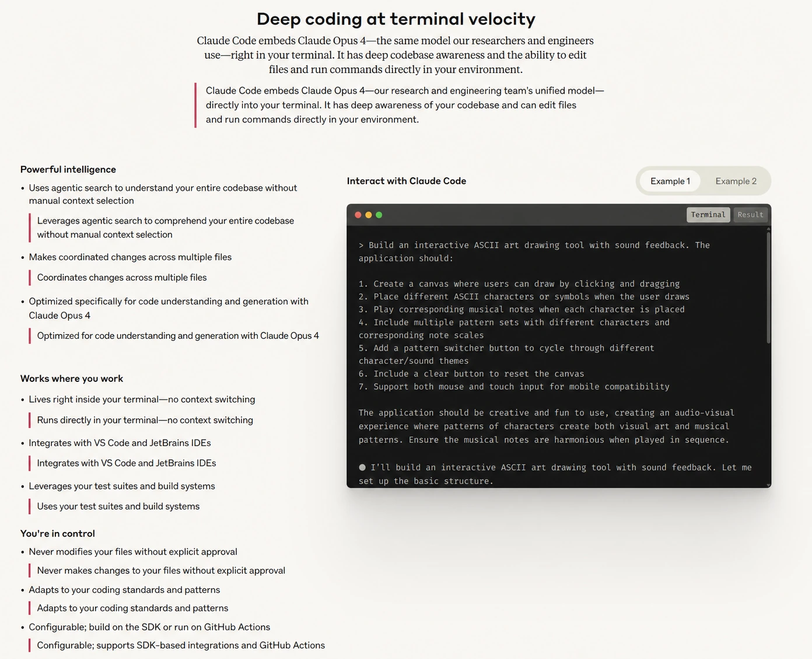The image size is (812, 659).
Task: Switch to Example 2
Action: 736,181
